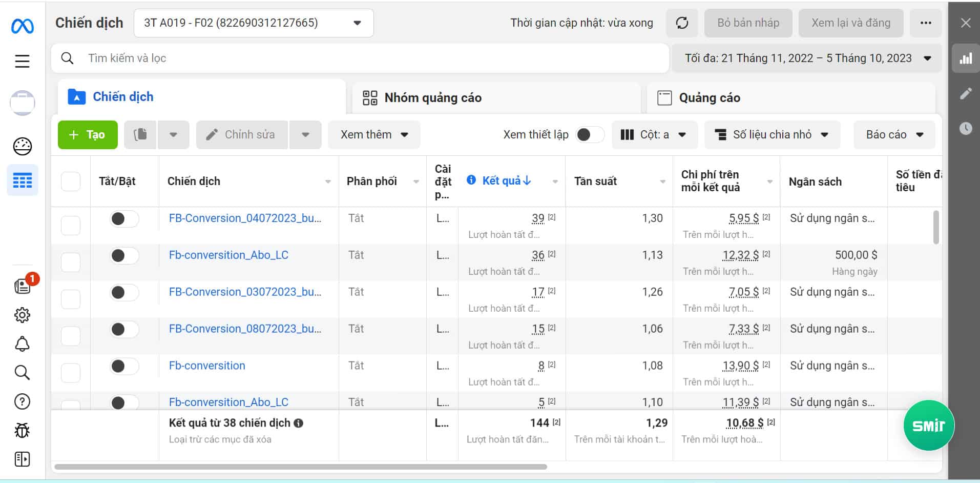Toggle the Xem thiết lập switch

589,135
